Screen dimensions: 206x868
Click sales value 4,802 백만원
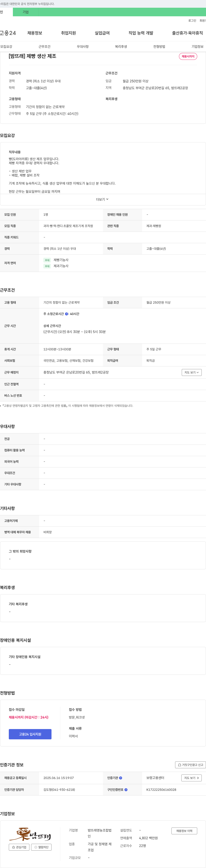click(148, 838)
